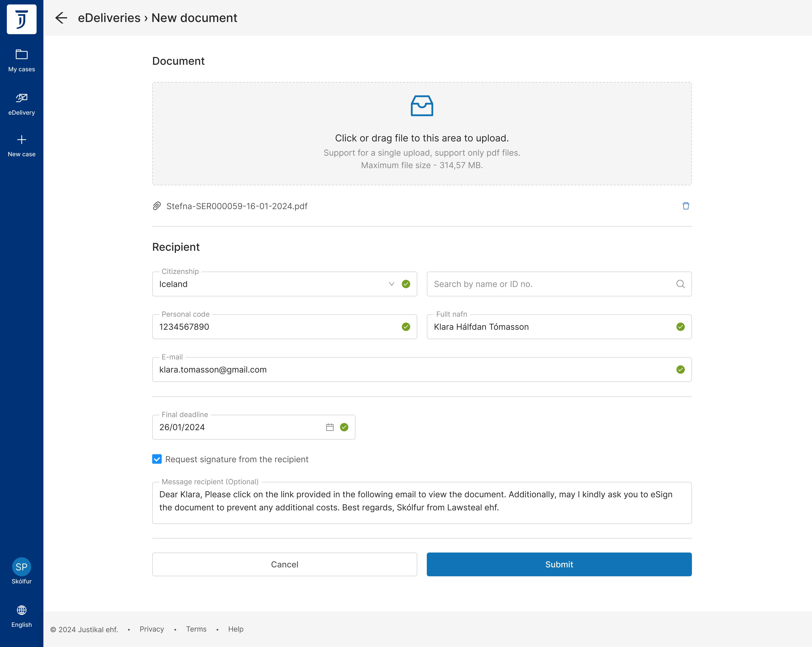This screenshot has height=647, width=812.
Task: Click the search magnifier in the recipient search field
Action: (681, 284)
